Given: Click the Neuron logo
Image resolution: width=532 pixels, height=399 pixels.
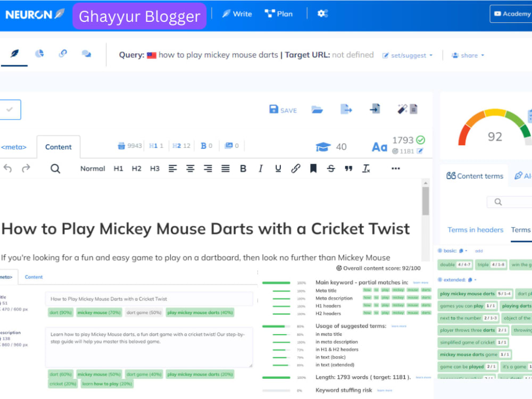Looking at the screenshot, I should point(35,14).
